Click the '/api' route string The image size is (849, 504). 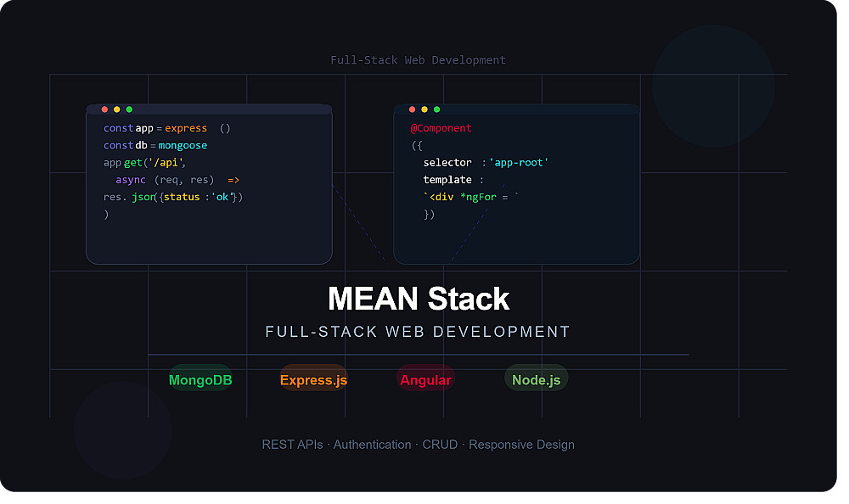pos(166,162)
